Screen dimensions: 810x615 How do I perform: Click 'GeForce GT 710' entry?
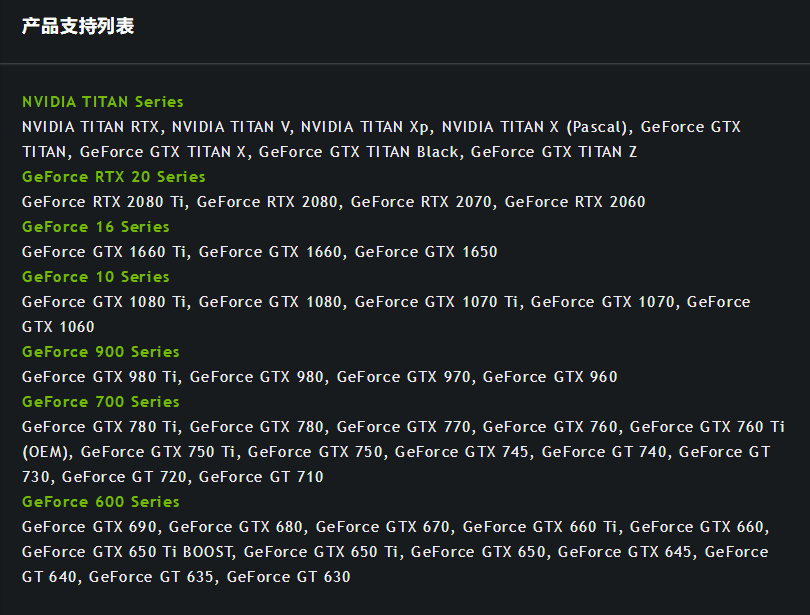(261, 477)
